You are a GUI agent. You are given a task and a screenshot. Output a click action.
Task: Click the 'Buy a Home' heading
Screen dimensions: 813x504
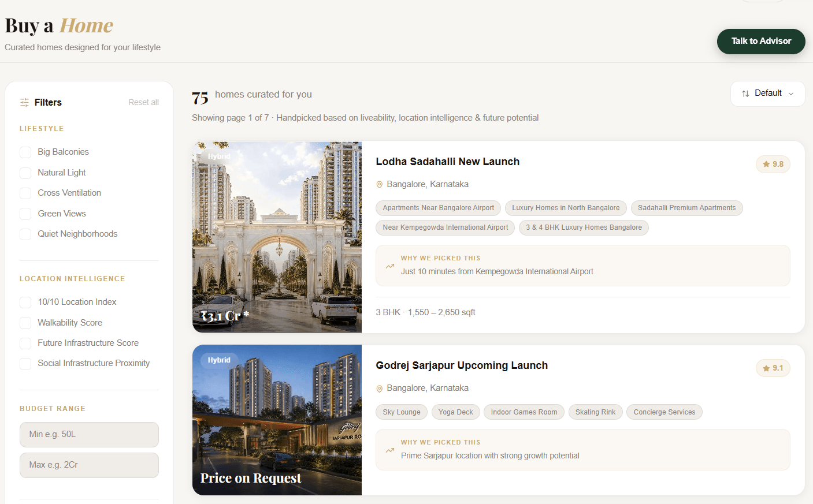(59, 25)
